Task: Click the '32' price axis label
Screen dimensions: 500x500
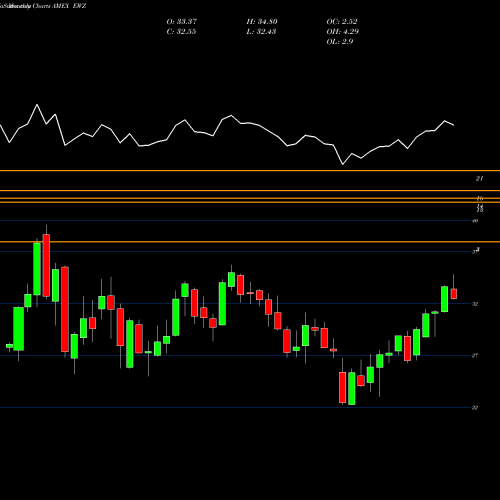Action: coord(475,304)
